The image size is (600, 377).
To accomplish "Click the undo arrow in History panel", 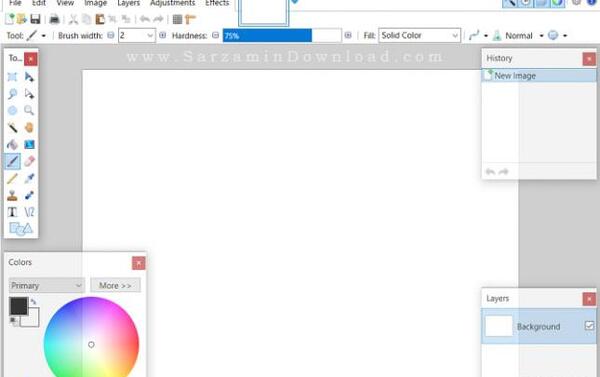I will pos(490,171).
